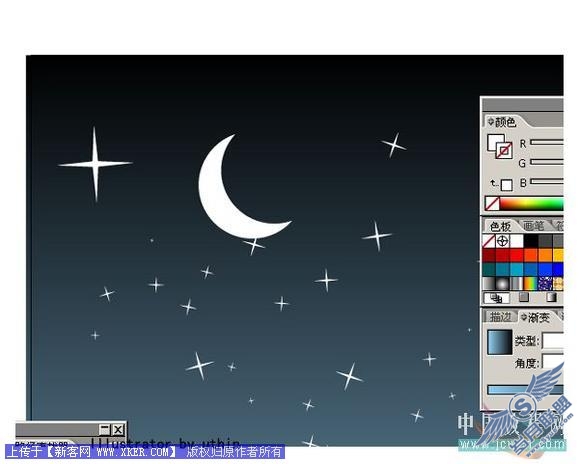Click Show All Swatches button
Image resolution: width=579 pixels, height=464 pixels.
pyautogui.click(x=497, y=298)
